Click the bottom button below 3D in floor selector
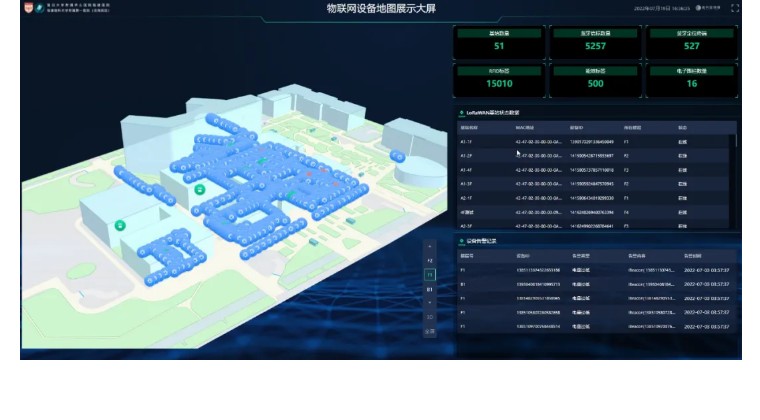Screen dimensions: 760x420 point(430,331)
